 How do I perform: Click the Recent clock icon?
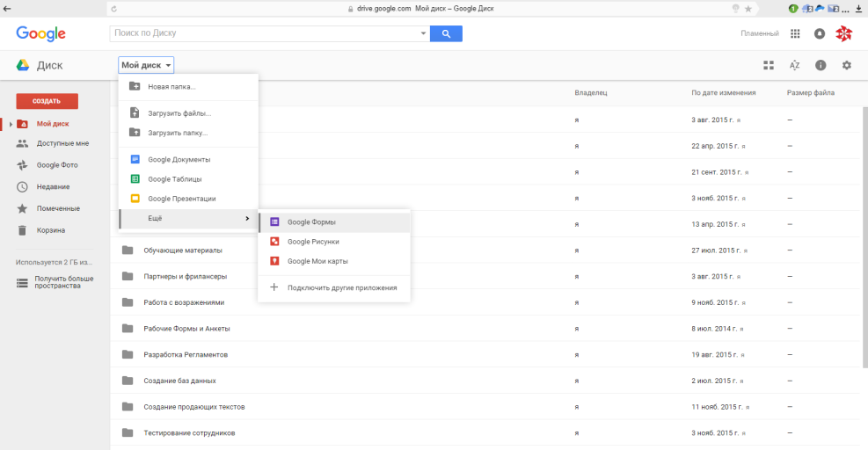pyautogui.click(x=22, y=186)
